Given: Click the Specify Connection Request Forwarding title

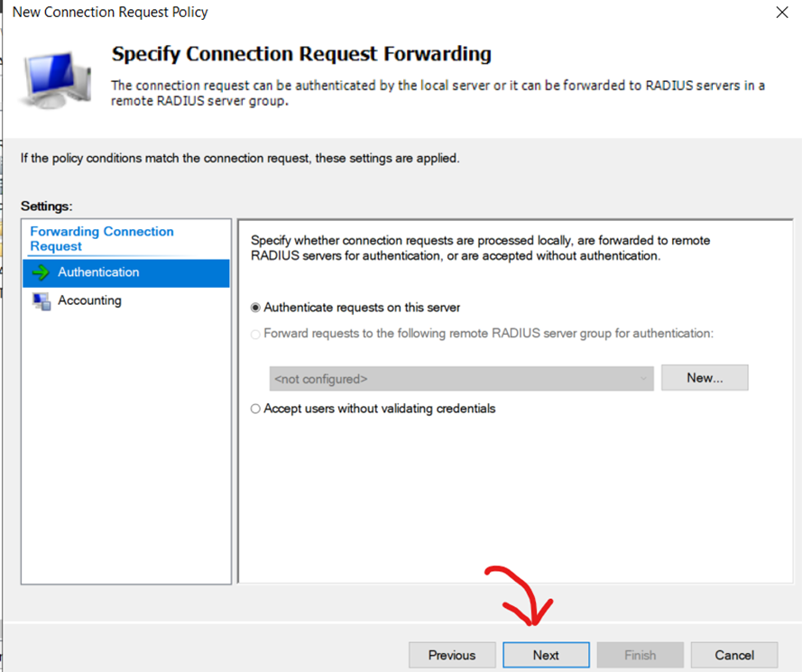Looking at the screenshot, I should [301, 54].
